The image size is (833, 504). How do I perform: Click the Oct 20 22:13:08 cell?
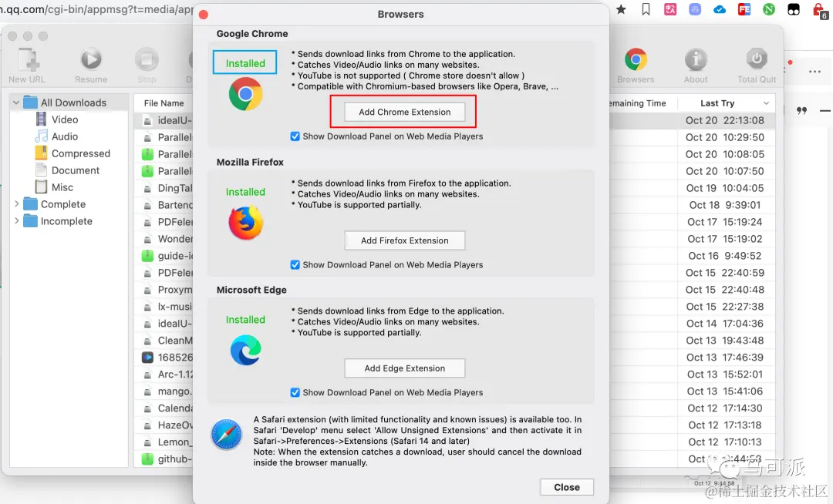click(724, 120)
